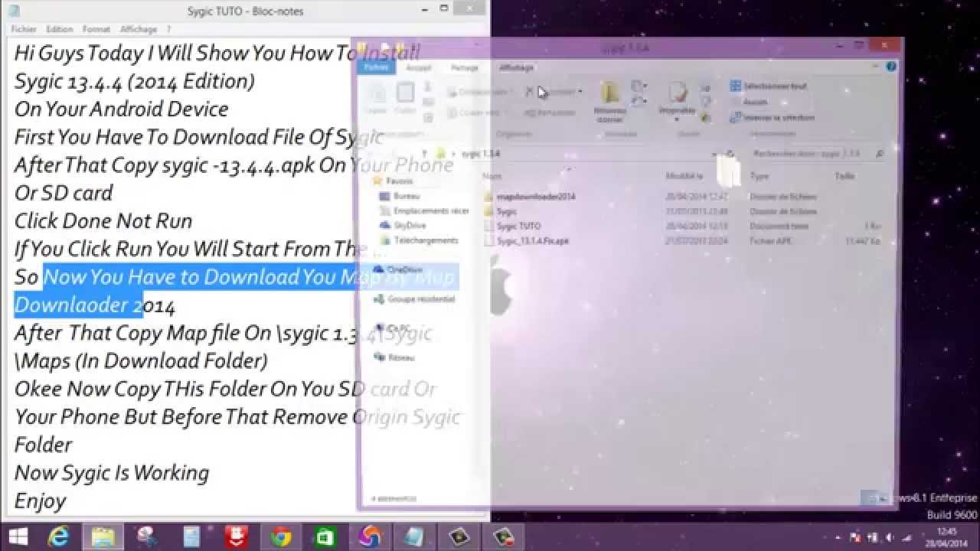The width and height of the screenshot is (980, 551).
Task: Open Notepad's Fichier menu
Action: [x=24, y=29]
